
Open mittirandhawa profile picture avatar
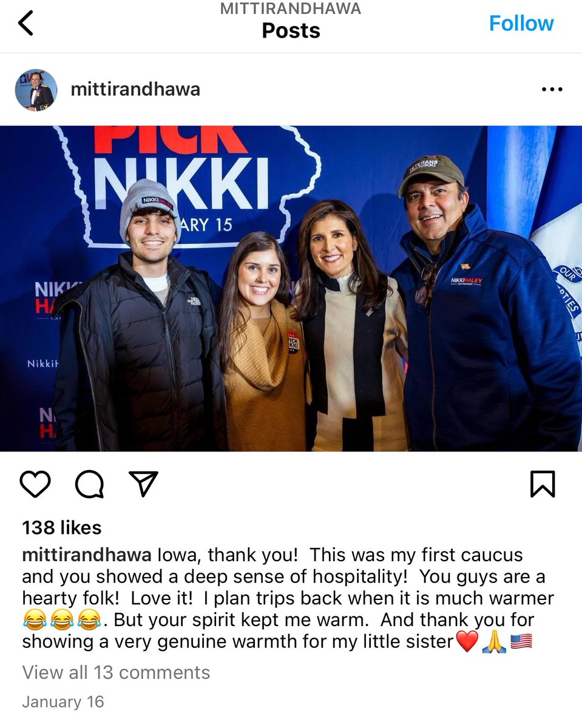(36, 90)
